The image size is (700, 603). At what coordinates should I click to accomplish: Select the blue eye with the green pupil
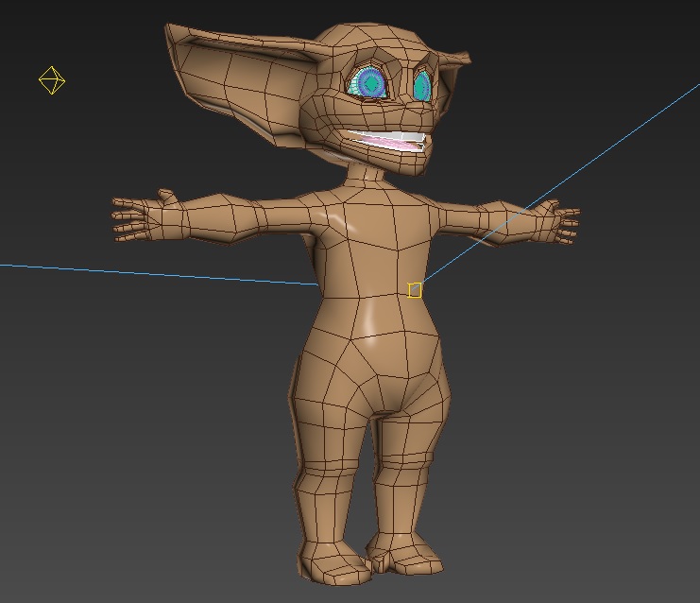(x=369, y=84)
